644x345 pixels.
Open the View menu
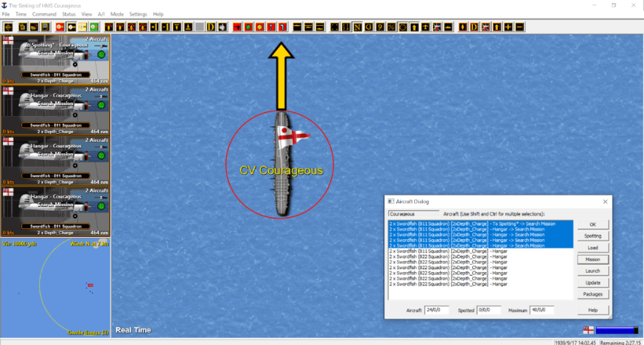point(87,14)
